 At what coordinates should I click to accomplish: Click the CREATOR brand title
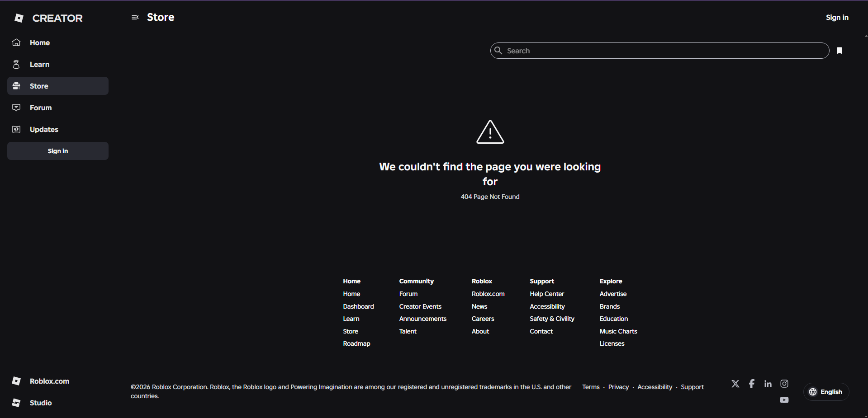pos(57,18)
